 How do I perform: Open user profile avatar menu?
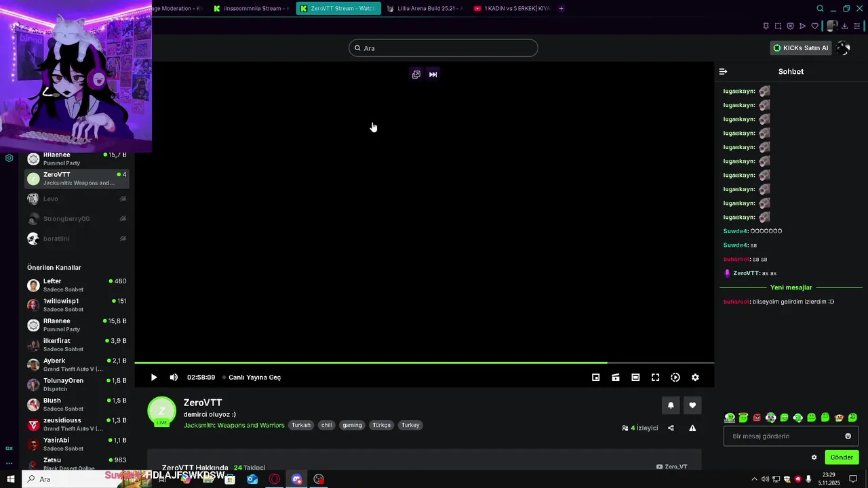point(843,48)
